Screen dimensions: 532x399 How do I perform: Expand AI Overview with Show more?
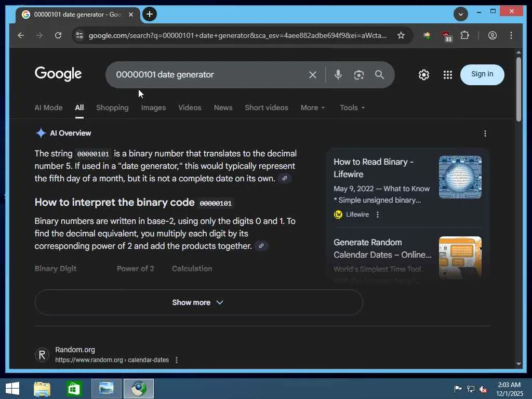(198, 302)
